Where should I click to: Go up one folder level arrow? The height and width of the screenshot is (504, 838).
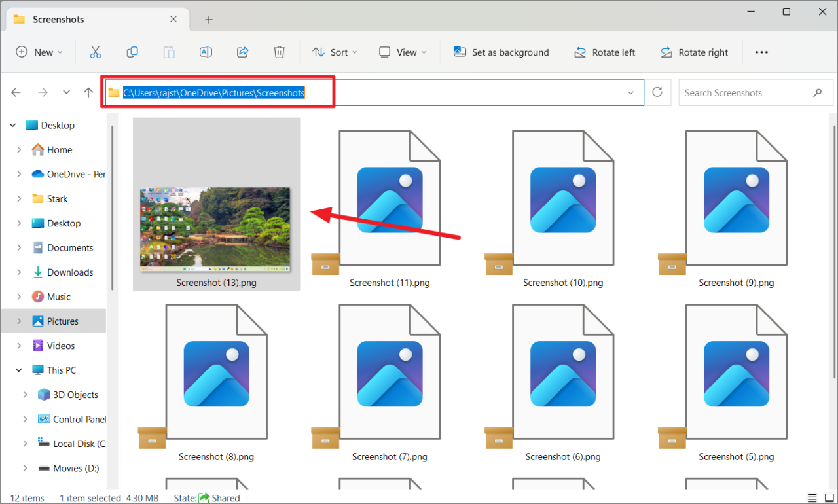(88, 93)
